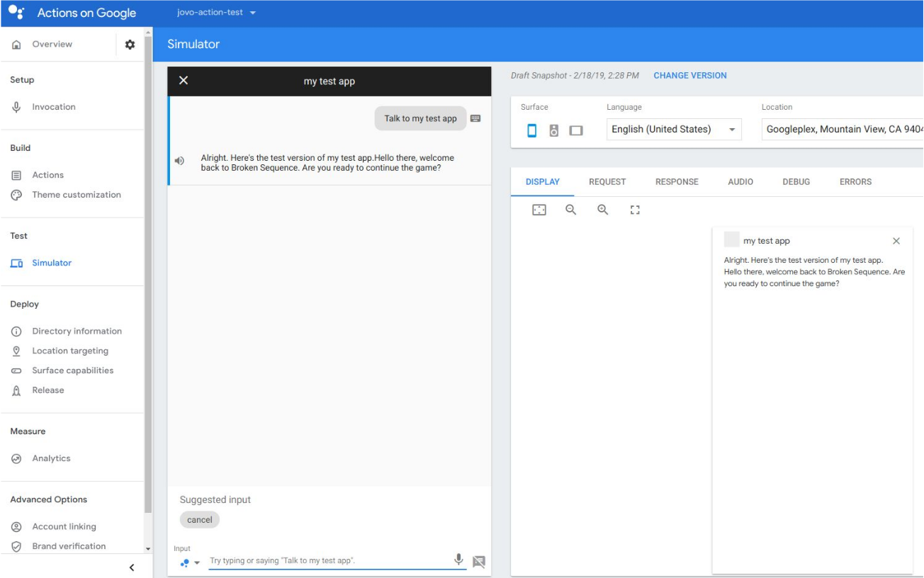The image size is (924, 578).
Task: Select the speaker surface
Action: pyautogui.click(x=554, y=130)
